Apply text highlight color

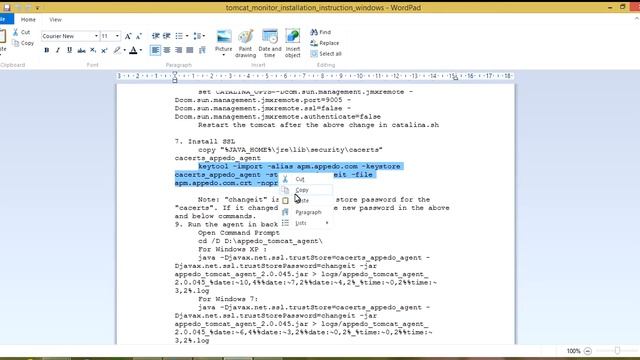tap(117, 50)
